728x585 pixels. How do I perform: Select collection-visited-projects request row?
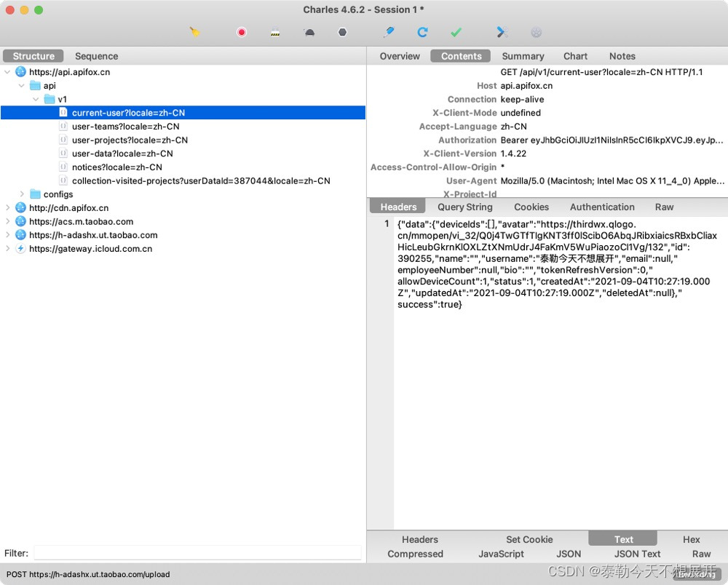pos(201,181)
